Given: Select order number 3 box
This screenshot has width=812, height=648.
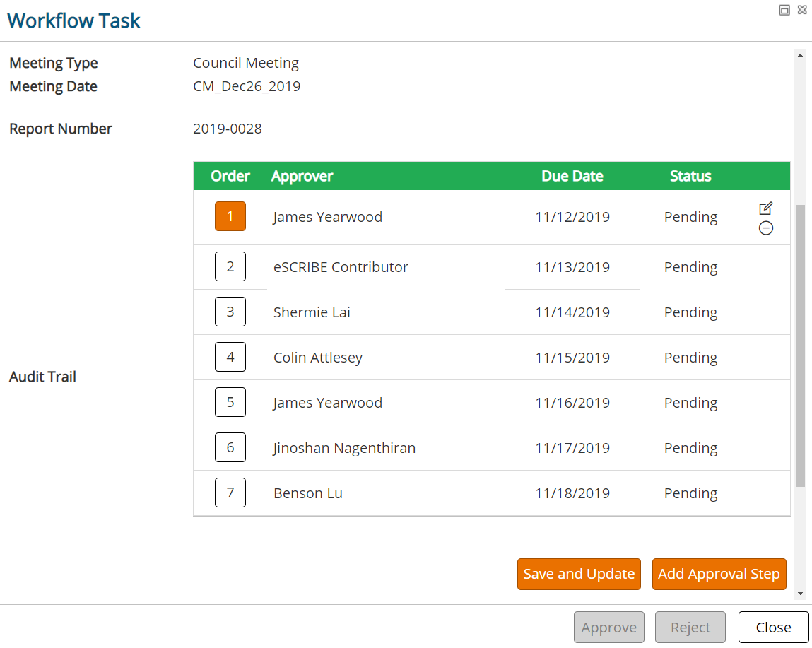Looking at the screenshot, I should click(230, 312).
